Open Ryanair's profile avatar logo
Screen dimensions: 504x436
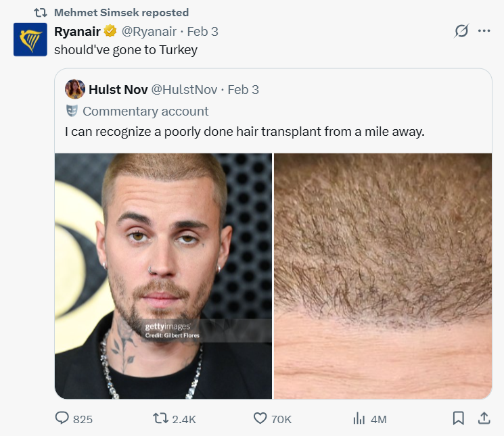[30, 39]
